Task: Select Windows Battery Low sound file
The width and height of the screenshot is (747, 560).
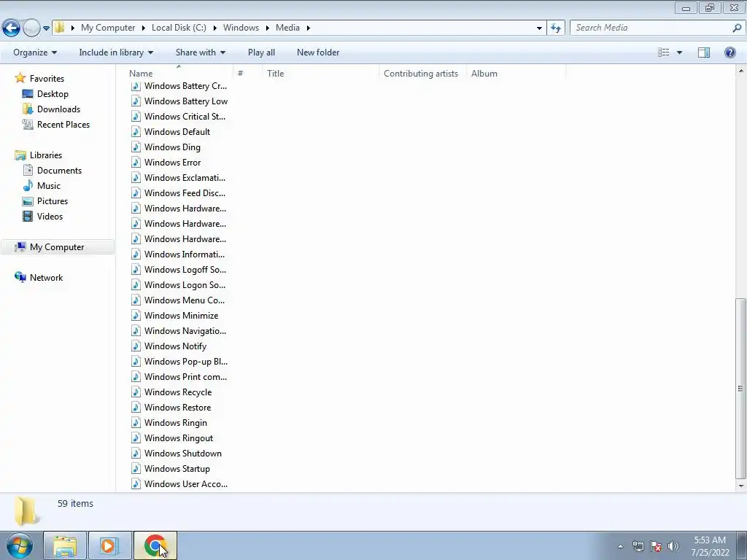Action: point(179,101)
